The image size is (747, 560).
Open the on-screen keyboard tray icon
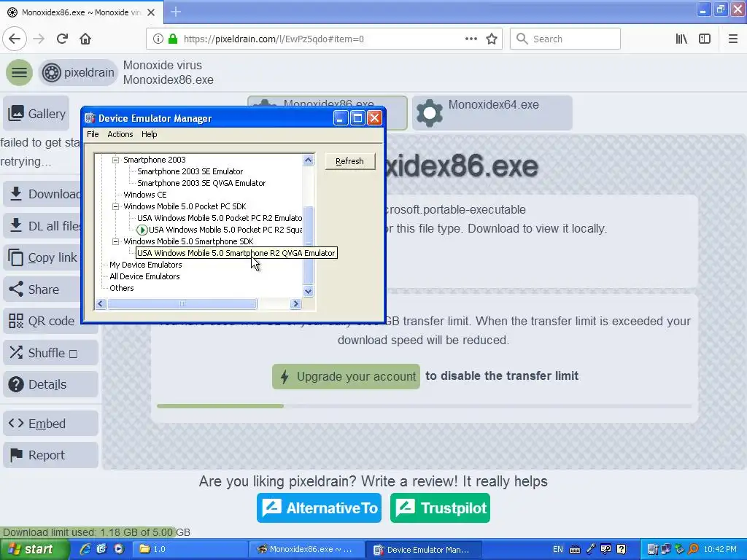tap(575, 550)
